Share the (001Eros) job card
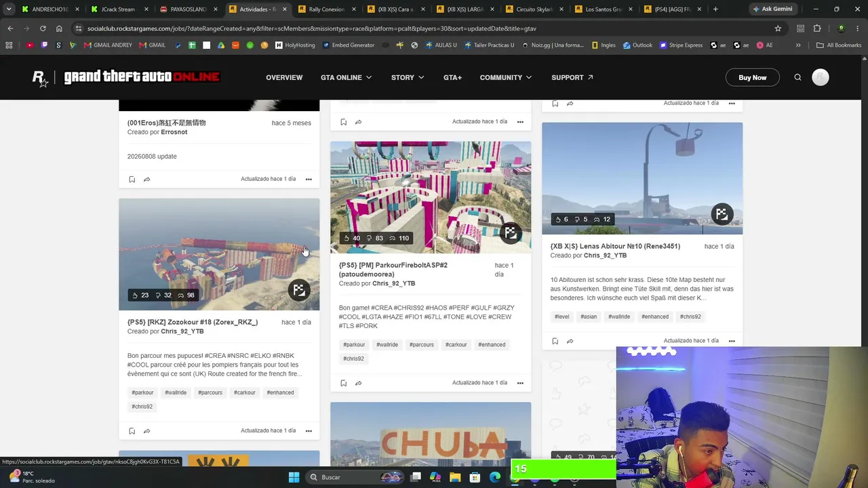Viewport: 868px width, 488px height. click(146, 180)
